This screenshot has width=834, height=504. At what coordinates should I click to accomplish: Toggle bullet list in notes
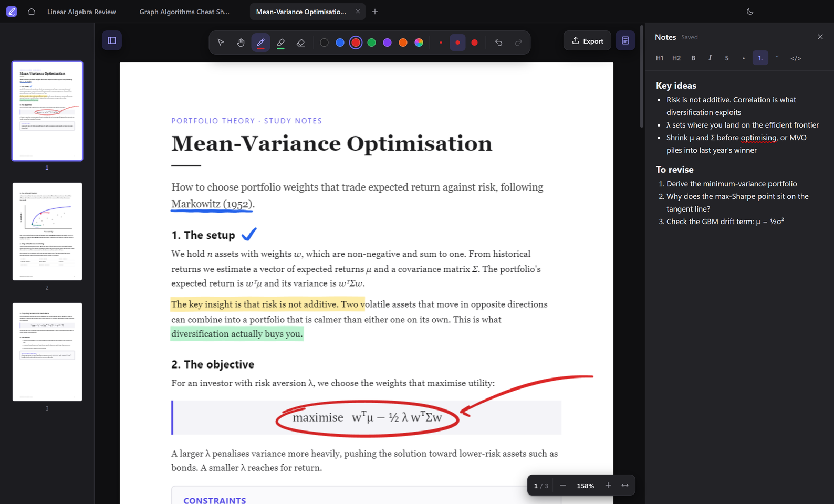coord(744,58)
